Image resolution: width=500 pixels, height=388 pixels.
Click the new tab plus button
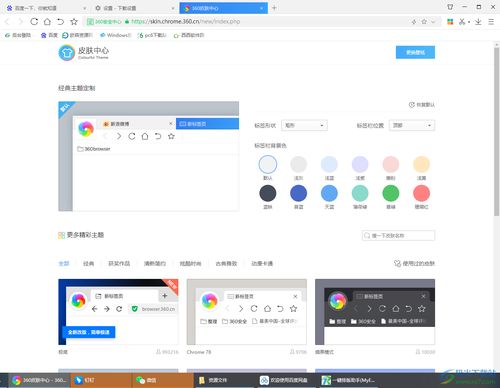(274, 8)
